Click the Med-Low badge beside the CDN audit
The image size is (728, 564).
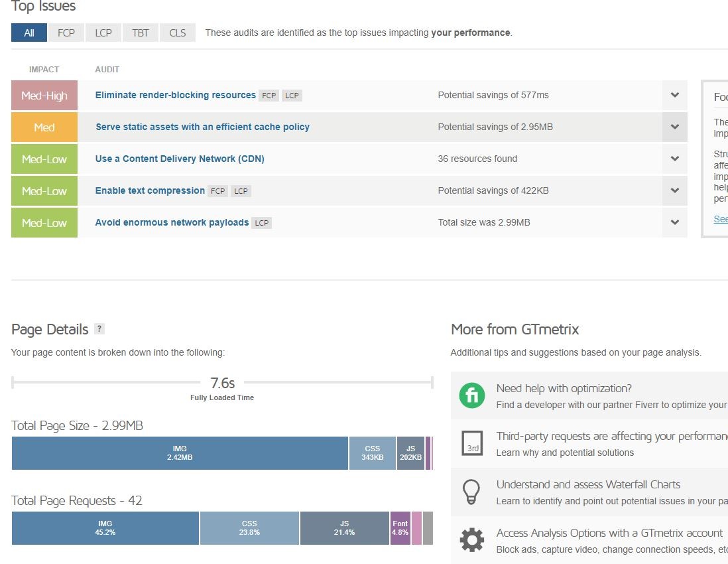[44, 159]
